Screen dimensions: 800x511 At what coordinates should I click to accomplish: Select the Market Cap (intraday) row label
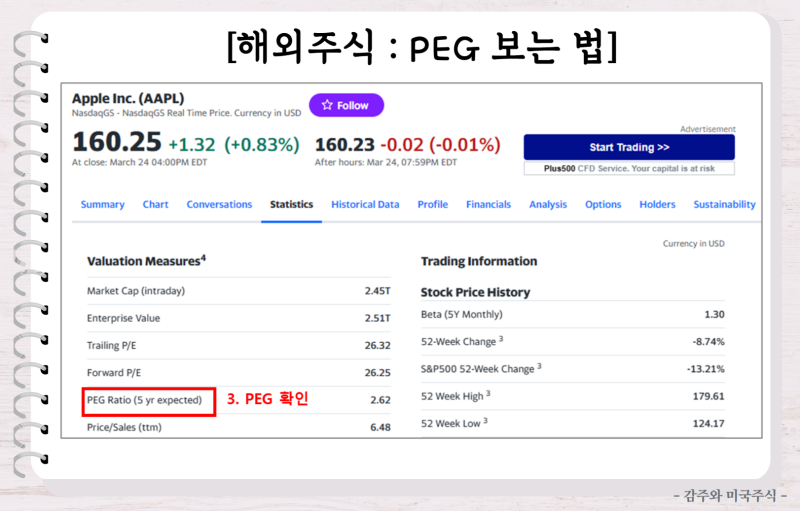coord(136,291)
